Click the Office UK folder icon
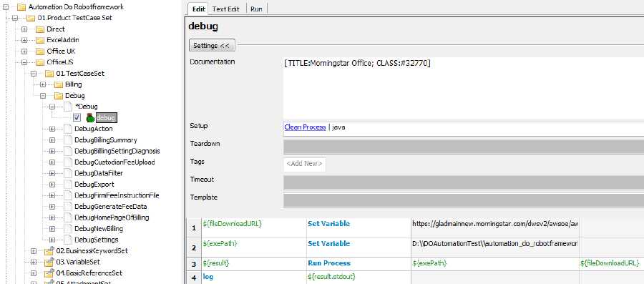This screenshot has width=644, height=284. 39,52
